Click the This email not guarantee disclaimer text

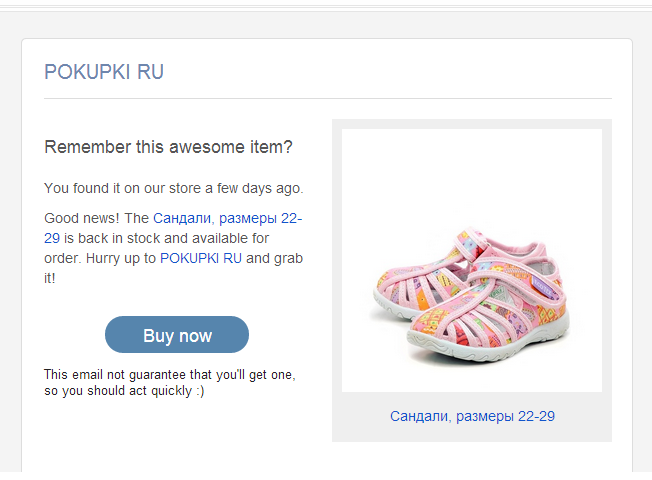(170, 383)
